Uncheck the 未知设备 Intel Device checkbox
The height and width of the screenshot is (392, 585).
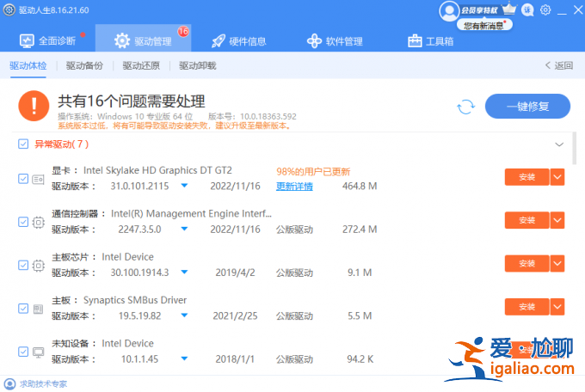[x=23, y=352]
